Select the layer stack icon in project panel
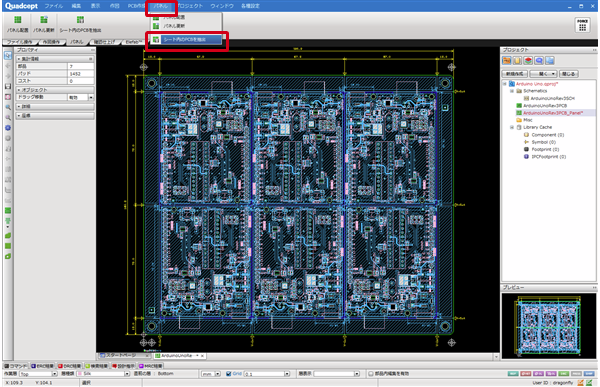The height and width of the screenshot is (387, 600). [528, 60]
